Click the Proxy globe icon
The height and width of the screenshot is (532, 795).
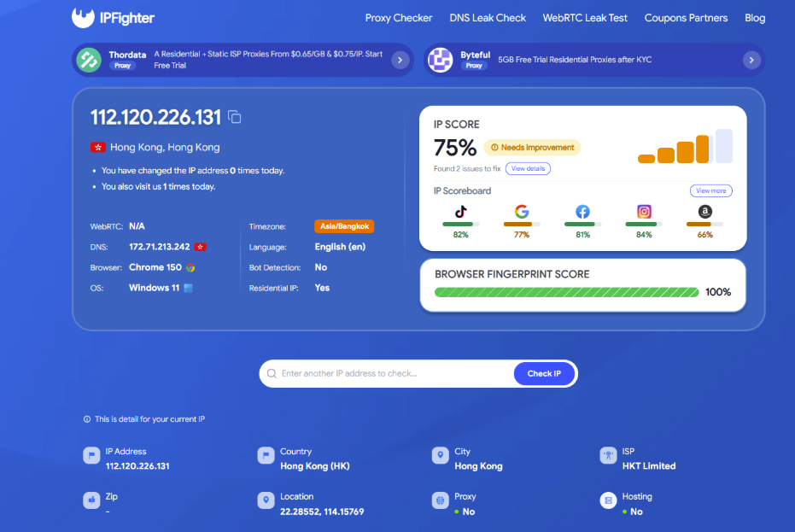click(x=440, y=500)
